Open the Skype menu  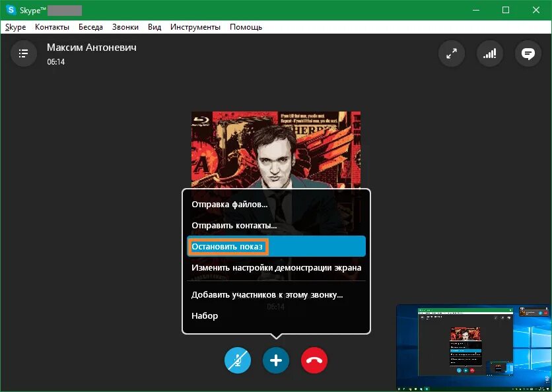pyautogui.click(x=15, y=27)
